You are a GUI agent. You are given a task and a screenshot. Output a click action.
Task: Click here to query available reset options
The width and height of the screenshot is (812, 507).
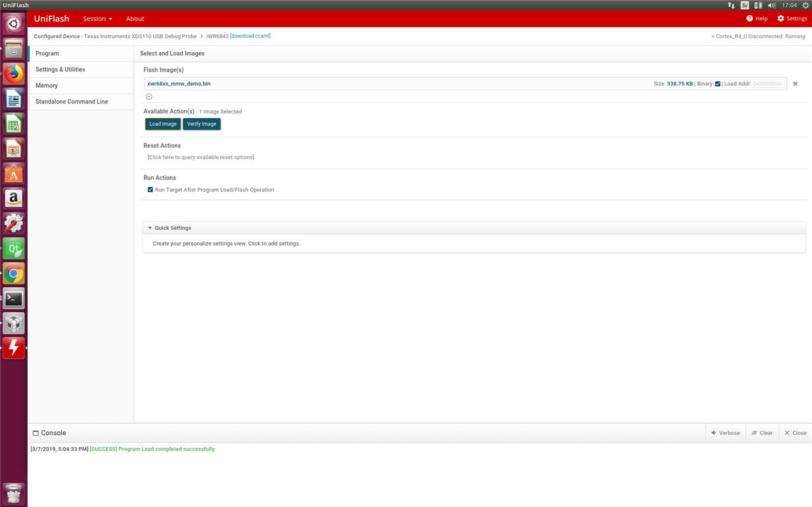coord(201,157)
